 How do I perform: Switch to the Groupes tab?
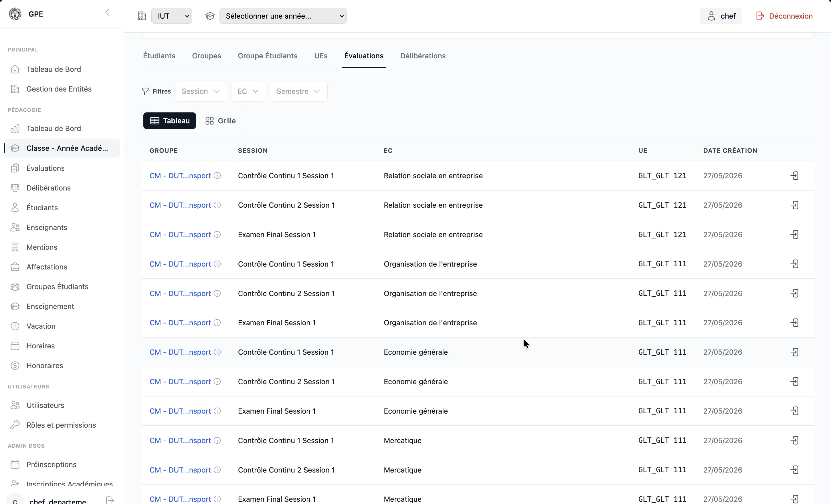[x=206, y=55]
